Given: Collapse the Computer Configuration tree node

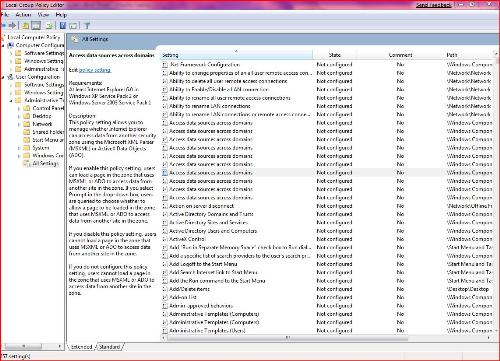Looking at the screenshot, I should [x=3, y=45].
